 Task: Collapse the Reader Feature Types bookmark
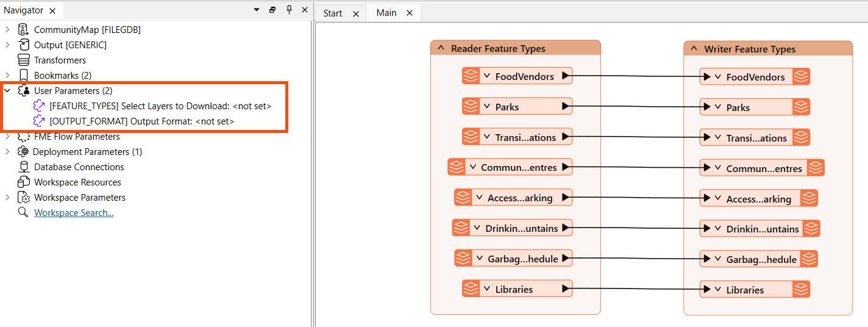point(441,49)
